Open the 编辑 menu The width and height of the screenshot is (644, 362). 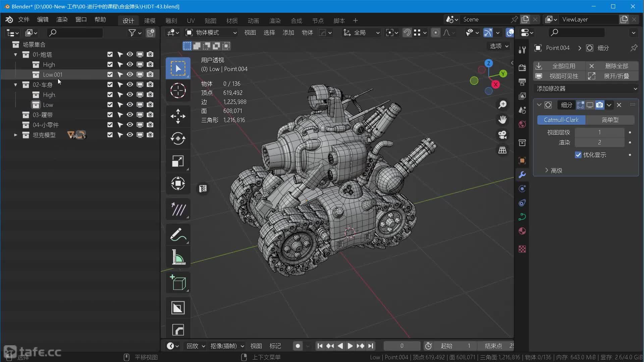43,19
